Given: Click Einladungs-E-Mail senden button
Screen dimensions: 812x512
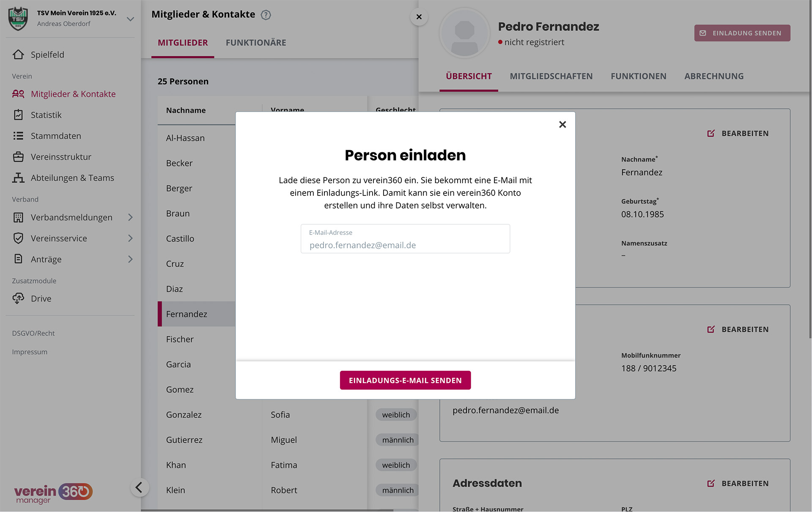Looking at the screenshot, I should [405, 380].
